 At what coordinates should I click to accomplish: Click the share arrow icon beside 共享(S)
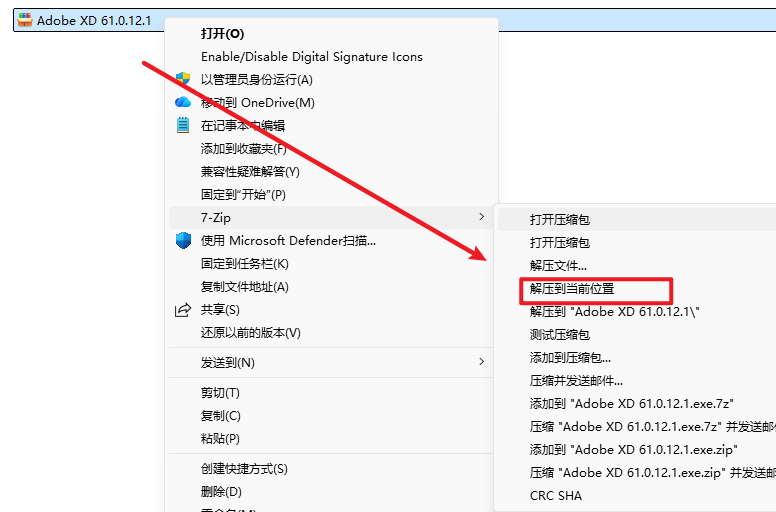(183, 310)
